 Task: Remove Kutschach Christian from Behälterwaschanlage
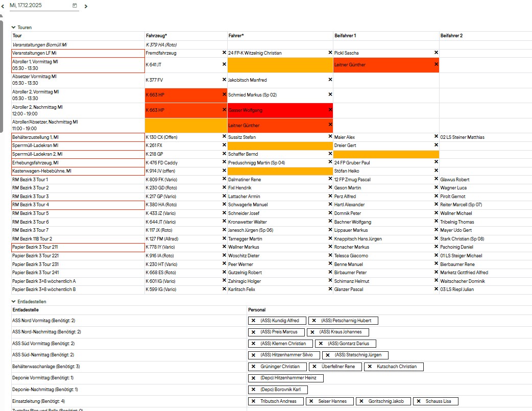pyautogui.click(x=370, y=367)
